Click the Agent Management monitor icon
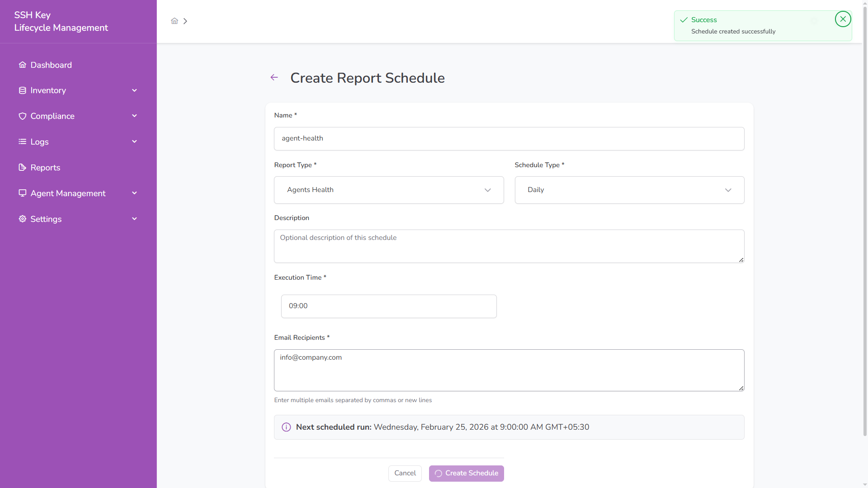The width and height of the screenshot is (868, 488). [x=22, y=193]
